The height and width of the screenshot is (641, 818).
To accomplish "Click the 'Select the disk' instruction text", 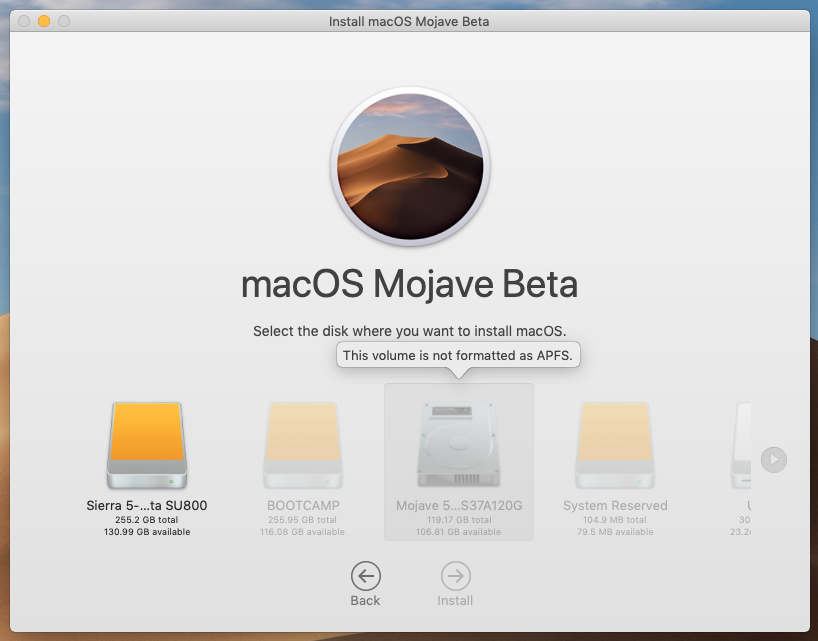I will 410,331.
